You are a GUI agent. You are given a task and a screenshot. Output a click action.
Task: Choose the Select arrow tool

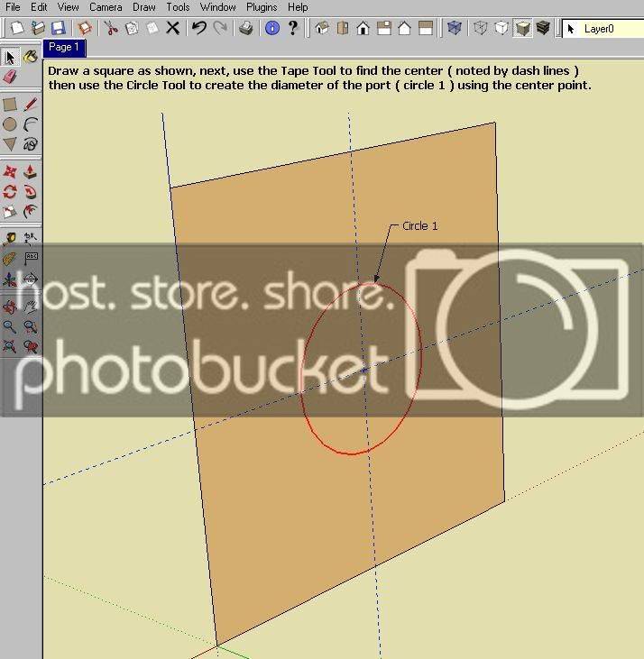pos(10,57)
